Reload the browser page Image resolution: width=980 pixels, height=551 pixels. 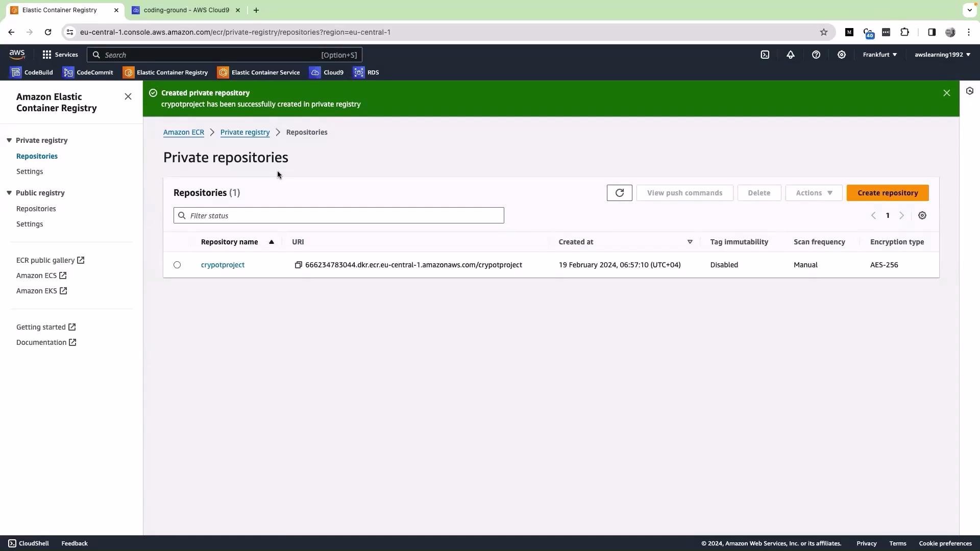pos(48,32)
